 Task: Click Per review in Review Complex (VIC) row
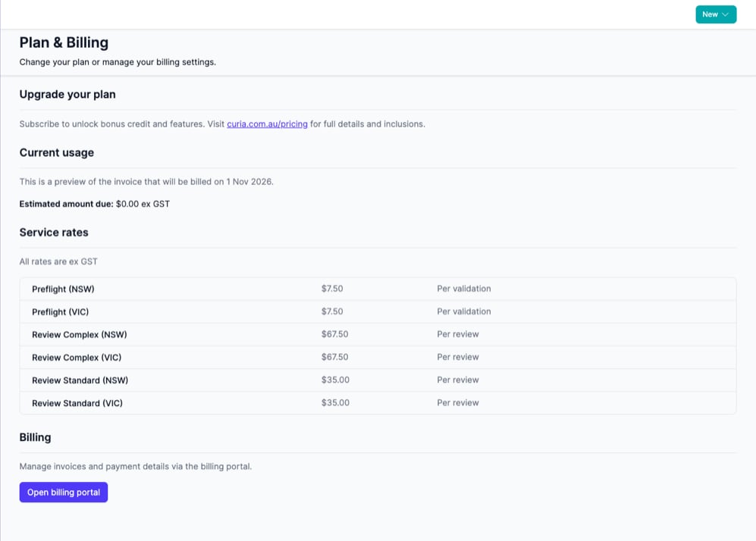[x=458, y=357]
